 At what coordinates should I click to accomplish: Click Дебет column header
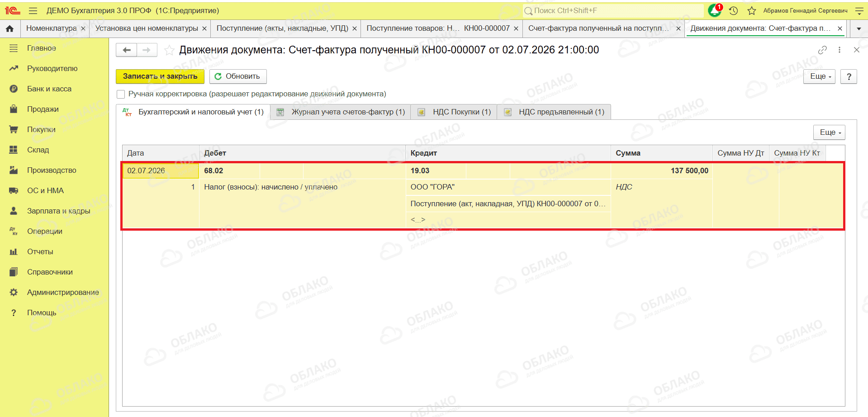(302, 153)
